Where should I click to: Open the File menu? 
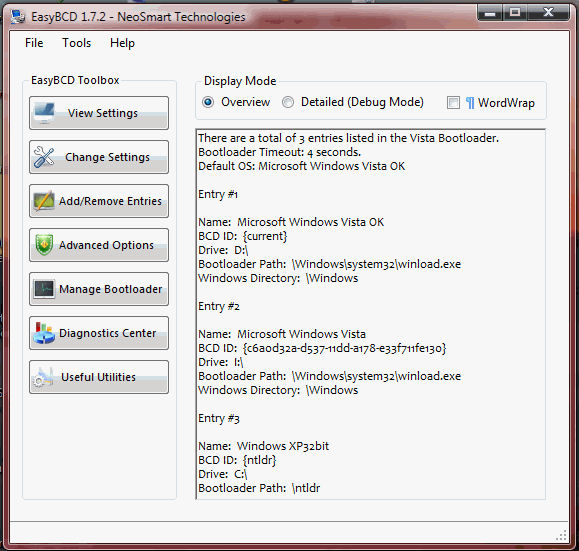point(34,43)
